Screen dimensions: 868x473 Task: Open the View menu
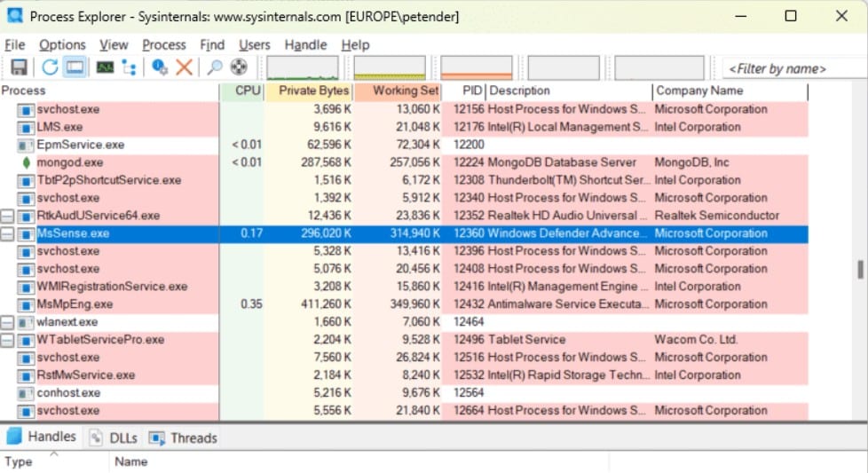coord(114,44)
